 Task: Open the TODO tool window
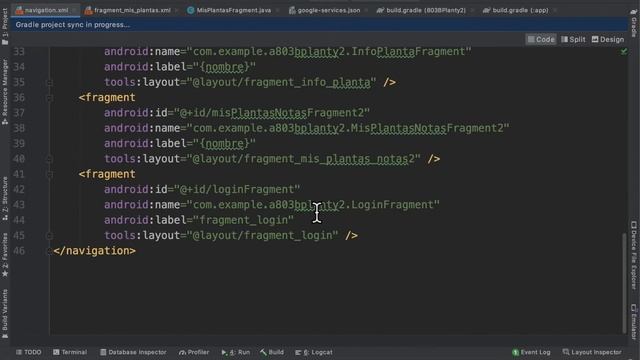pos(29,352)
